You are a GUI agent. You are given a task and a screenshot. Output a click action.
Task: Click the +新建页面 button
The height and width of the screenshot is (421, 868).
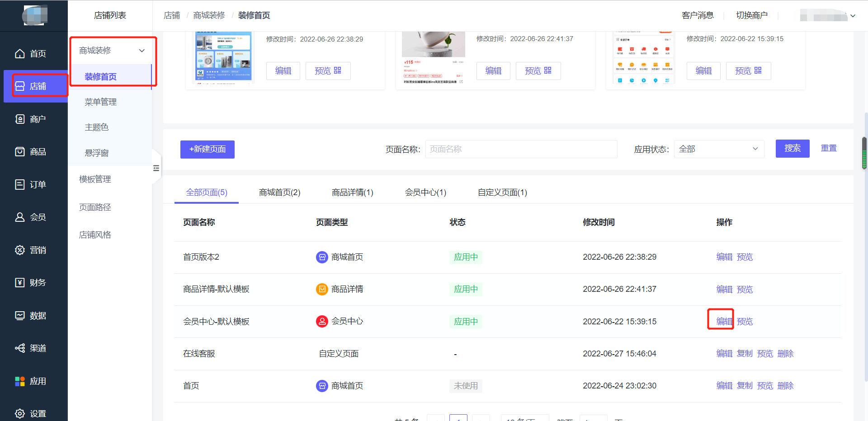pos(207,149)
